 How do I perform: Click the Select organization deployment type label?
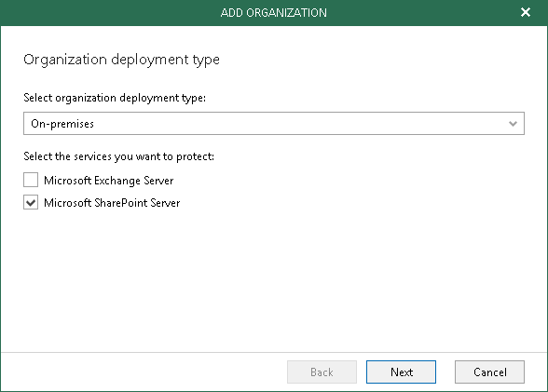click(115, 98)
